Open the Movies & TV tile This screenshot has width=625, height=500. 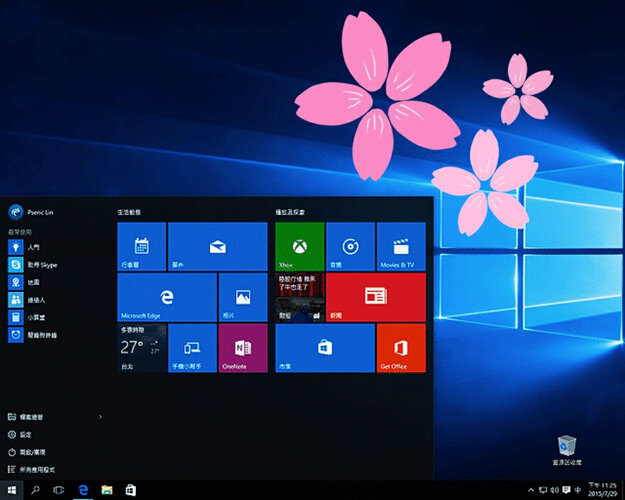(401, 246)
